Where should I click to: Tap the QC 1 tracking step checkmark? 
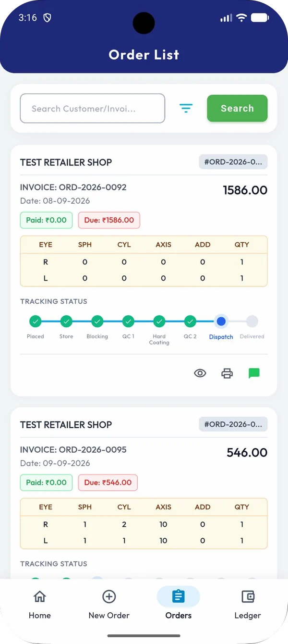[128, 321]
